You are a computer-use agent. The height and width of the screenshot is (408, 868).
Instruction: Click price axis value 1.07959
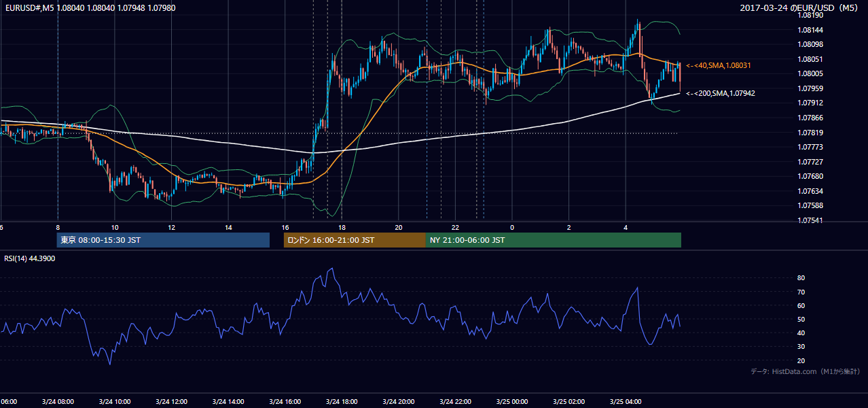pyautogui.click(x=810, y=88)
